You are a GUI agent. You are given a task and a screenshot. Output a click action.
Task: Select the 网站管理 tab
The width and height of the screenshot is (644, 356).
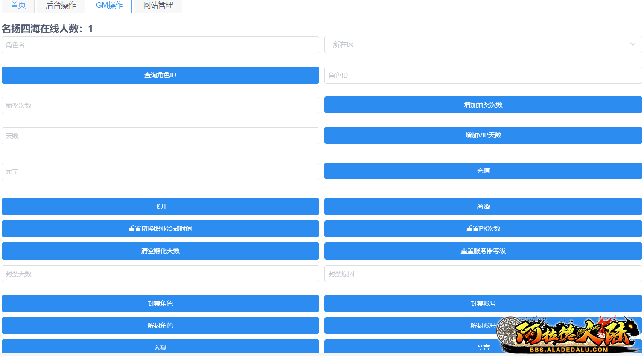click(x=158, y=6)
